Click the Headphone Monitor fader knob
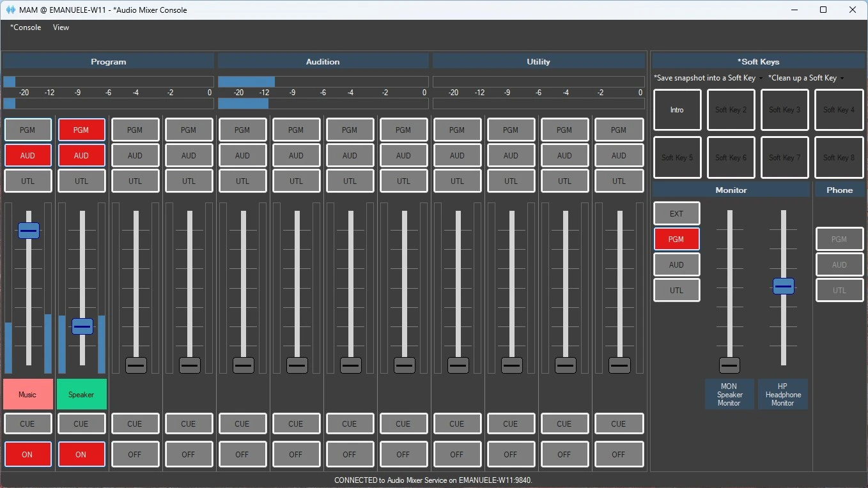 [783, 286]
